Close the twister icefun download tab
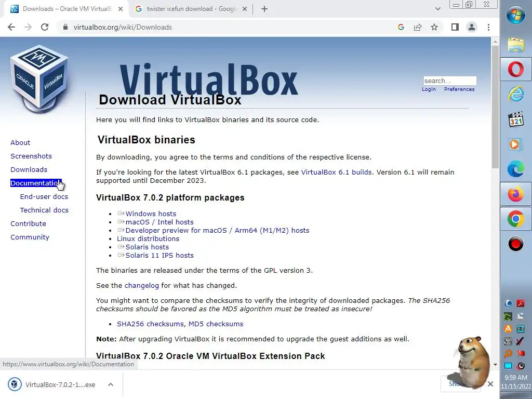 pyautogui.click(x=245, y=9)
